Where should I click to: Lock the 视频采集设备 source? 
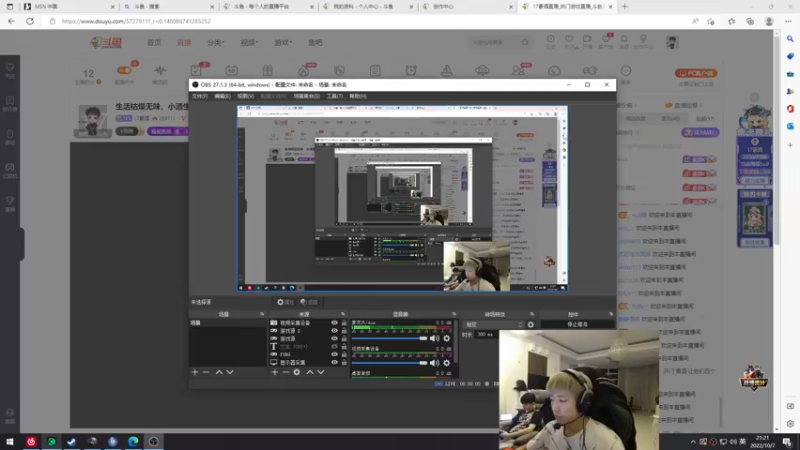[344, 323]
